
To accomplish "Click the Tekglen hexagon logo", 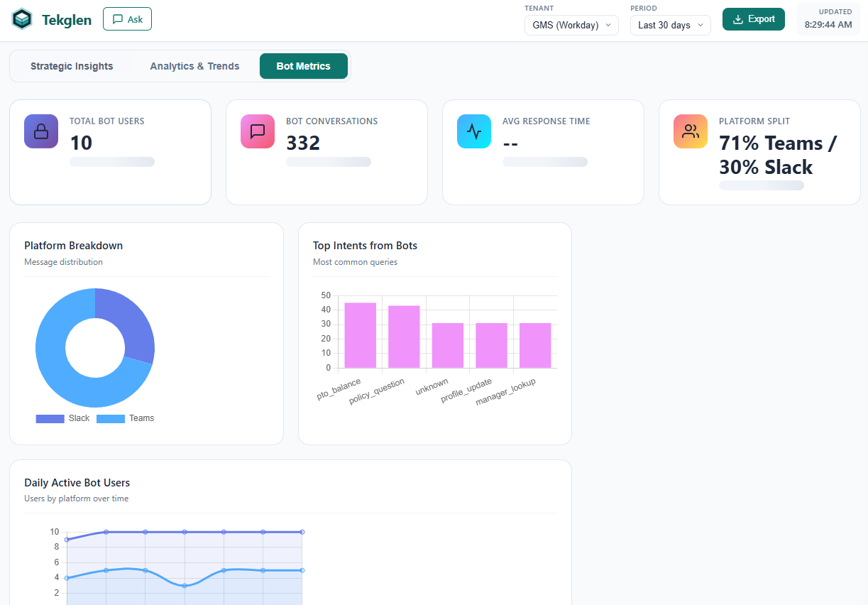I will [x=21, y=19].
